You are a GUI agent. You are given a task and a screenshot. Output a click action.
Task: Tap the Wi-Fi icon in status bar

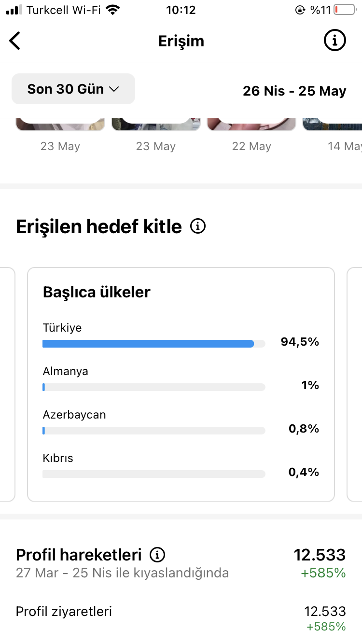[113, 10]
